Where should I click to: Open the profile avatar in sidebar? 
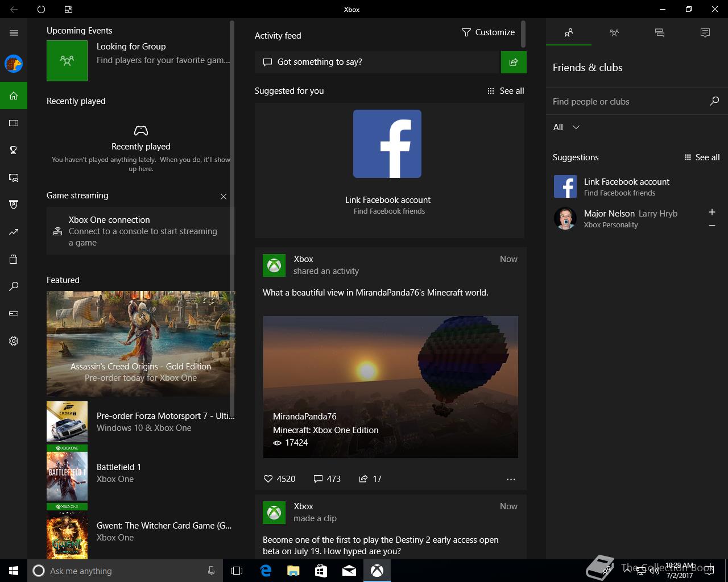[14, 64]
